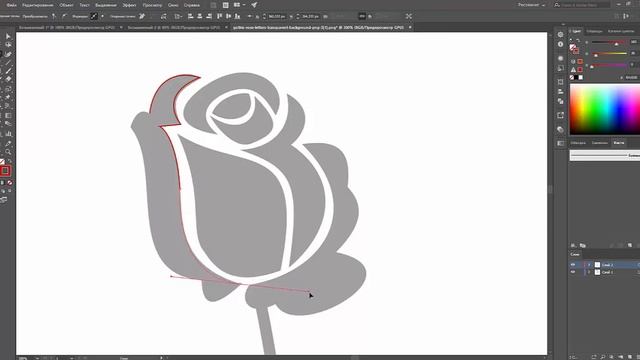
Task: Click the Change Screen Mode icon in the toolbar
Action: click(4, 200)
